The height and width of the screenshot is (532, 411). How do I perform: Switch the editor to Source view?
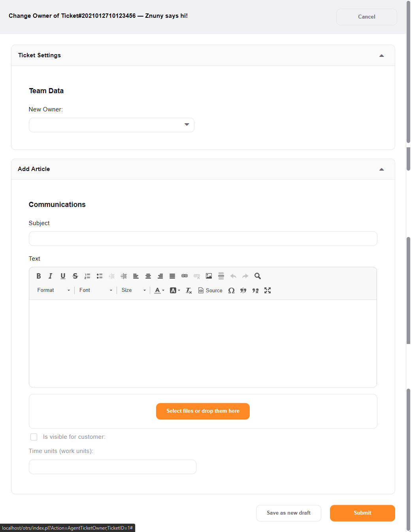tap(210, 290)
